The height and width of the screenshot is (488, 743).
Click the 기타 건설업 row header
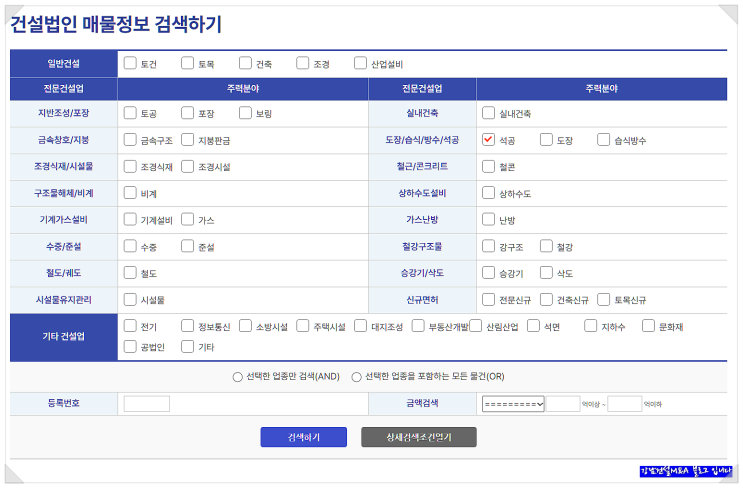point(64,337)
